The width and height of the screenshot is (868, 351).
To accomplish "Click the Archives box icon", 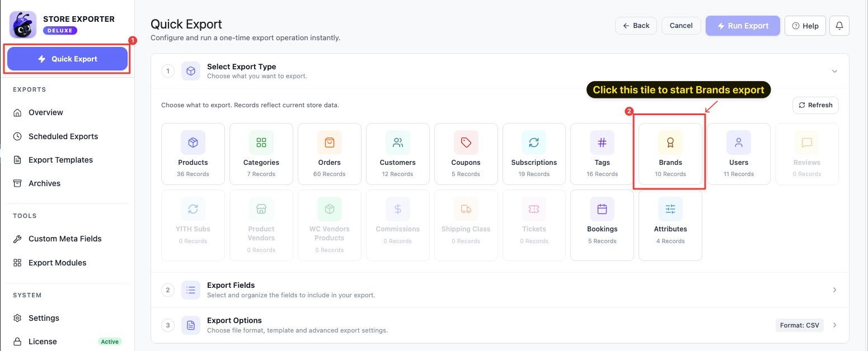I will tap(17, 183).
